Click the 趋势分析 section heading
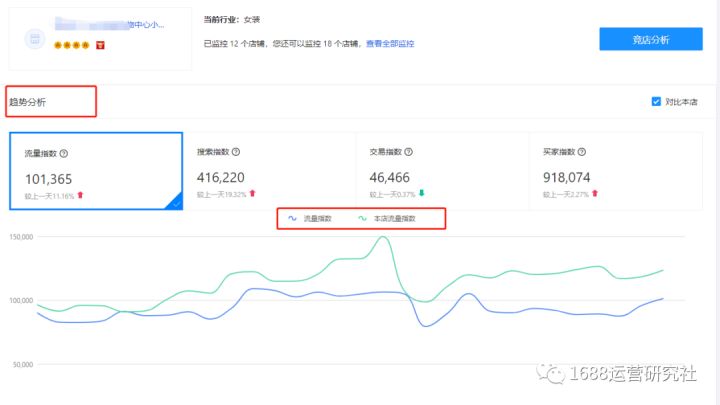720x405 pixels. point(28,102)
